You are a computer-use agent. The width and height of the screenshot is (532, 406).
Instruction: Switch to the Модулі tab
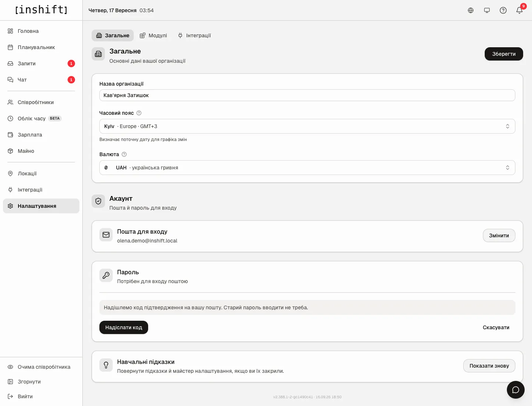point(153,35)
